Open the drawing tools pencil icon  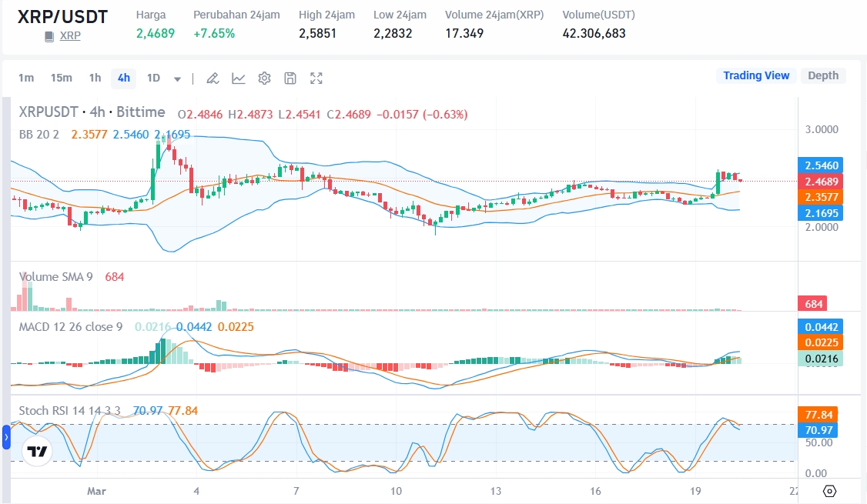tap(213, 78)
